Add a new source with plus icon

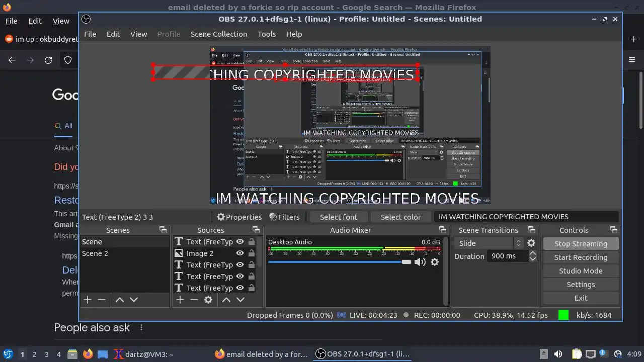180,300
